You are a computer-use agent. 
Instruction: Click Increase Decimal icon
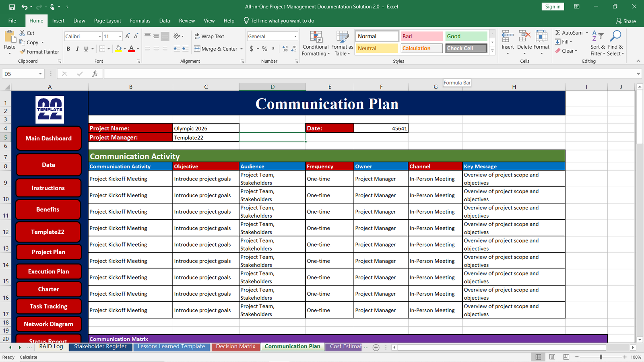coord(285,49)
